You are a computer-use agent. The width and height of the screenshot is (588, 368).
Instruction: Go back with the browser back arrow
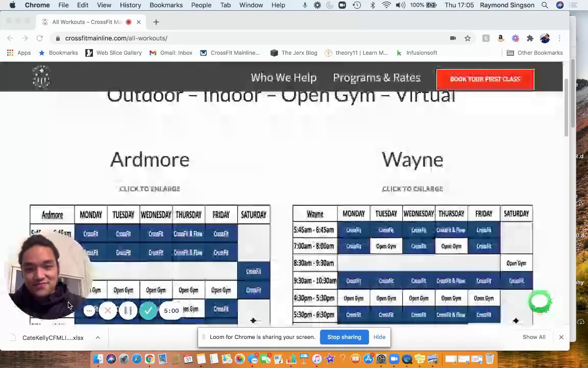pos(10,38)
